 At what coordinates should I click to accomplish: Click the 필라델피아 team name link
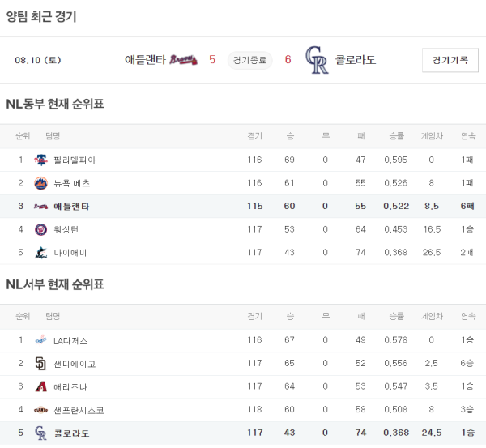74,160
